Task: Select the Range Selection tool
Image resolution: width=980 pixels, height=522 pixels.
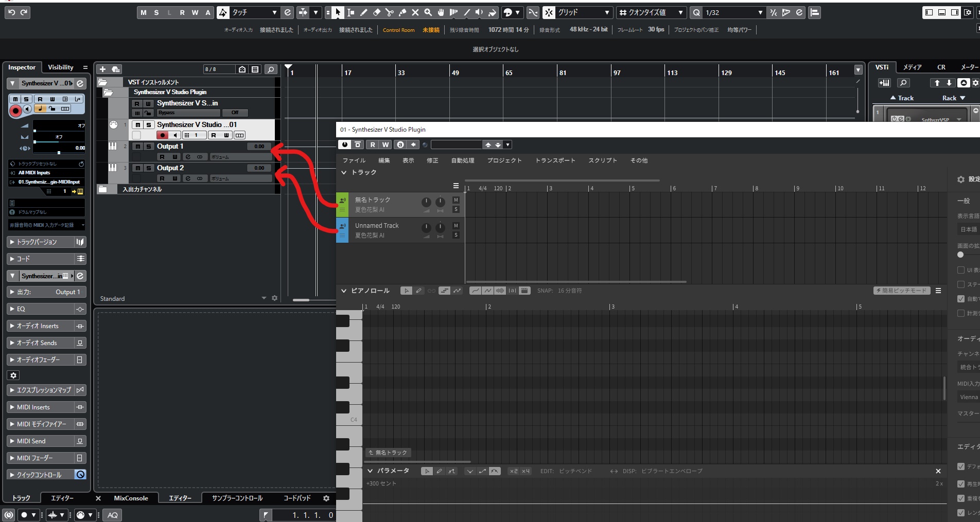Action: [351, 12]
